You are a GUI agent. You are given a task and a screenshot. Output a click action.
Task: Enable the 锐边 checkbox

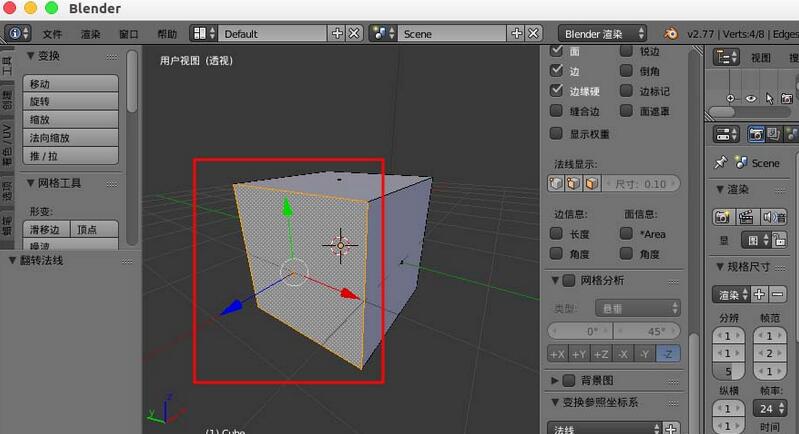coord(626,50)
